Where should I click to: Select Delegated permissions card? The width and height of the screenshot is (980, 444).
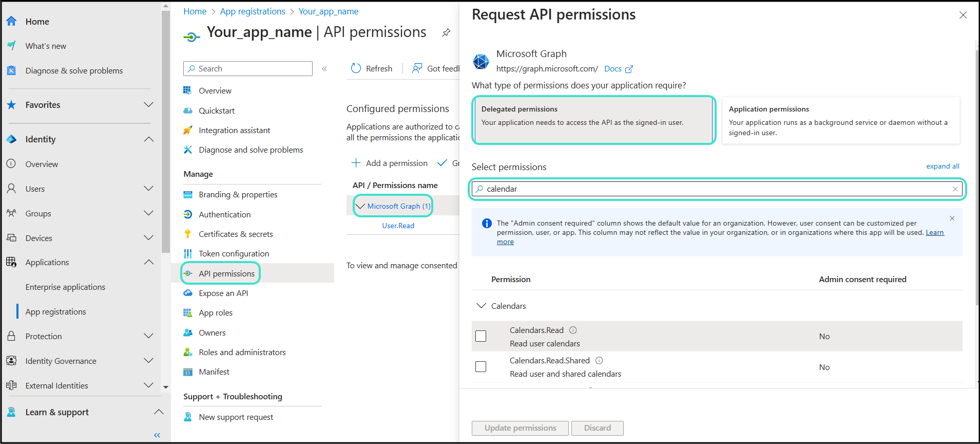pyautogui.click(x=593, y=120)
